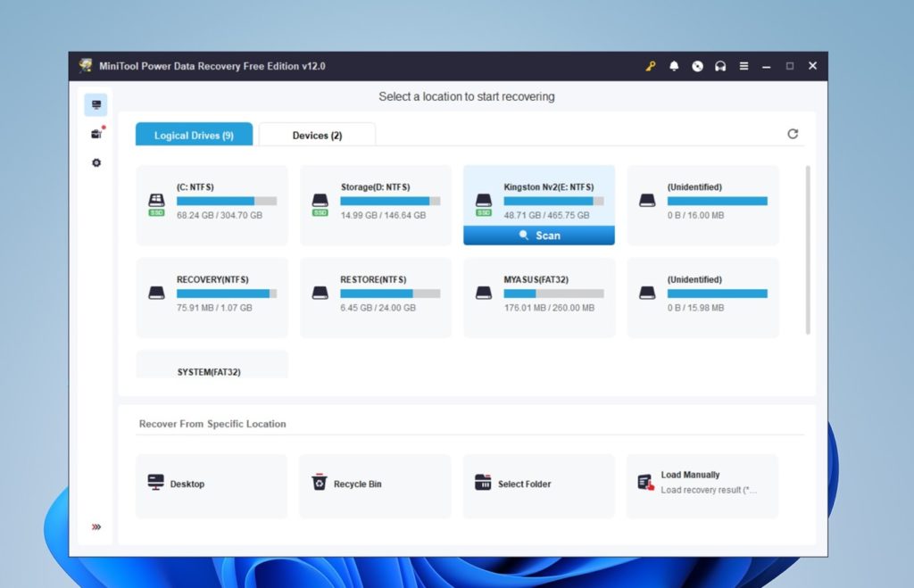This screenshot has height=588, width=914.
Task: Choose Select Folder to pick a location
Action: tap(538, 484)
